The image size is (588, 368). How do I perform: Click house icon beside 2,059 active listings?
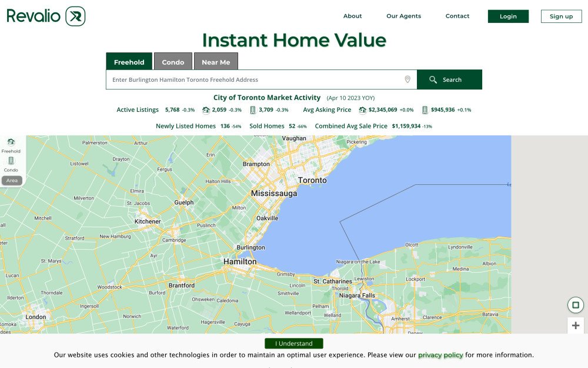pyautogui.click(x=206, y=110)
